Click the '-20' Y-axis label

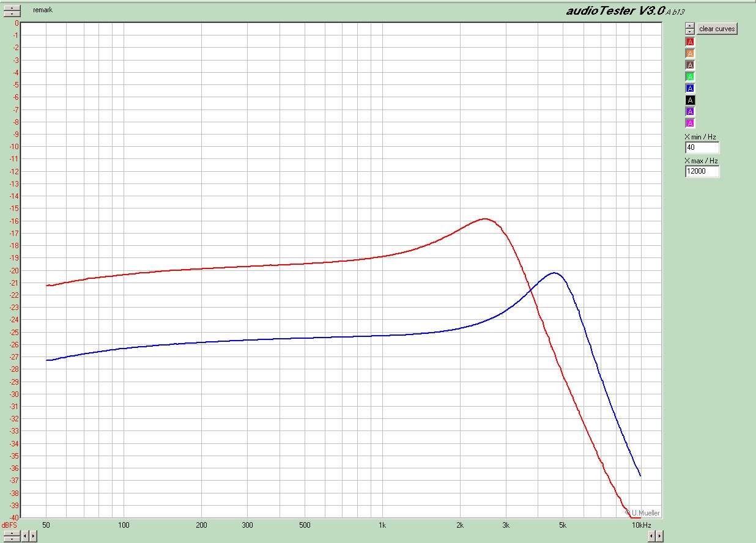coord(13,270)
